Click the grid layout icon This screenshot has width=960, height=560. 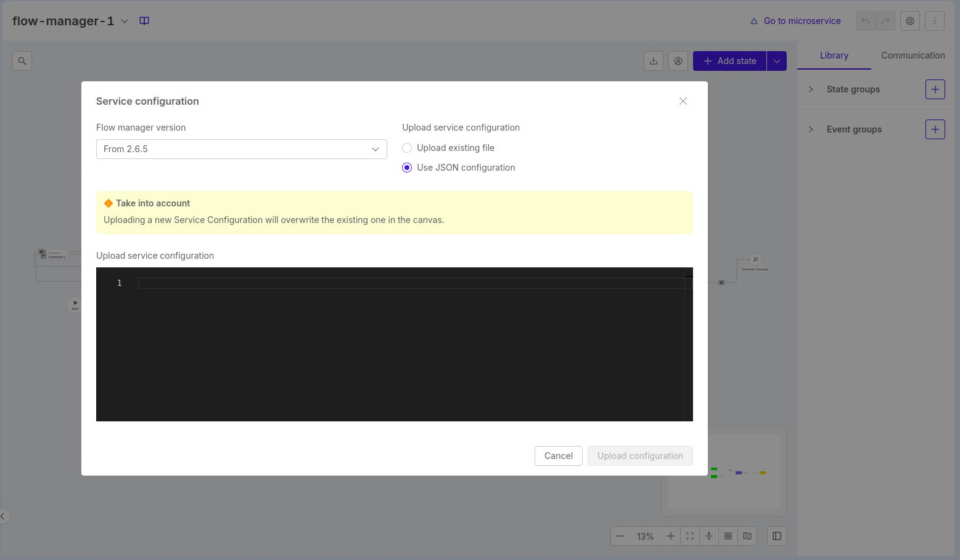(728, 536)
